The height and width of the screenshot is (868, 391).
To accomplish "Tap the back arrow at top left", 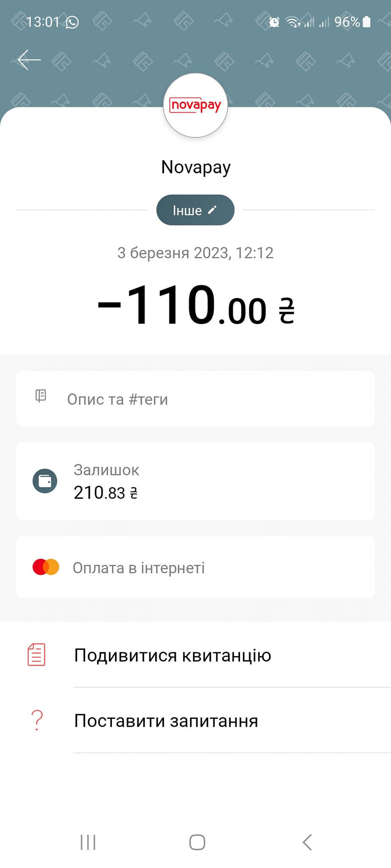I will (29, 60).
